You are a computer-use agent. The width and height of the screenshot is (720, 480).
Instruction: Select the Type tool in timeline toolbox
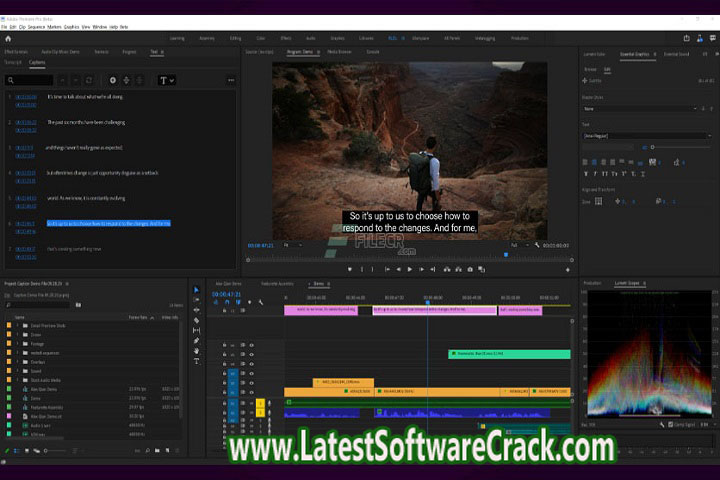tap(196, 360)
